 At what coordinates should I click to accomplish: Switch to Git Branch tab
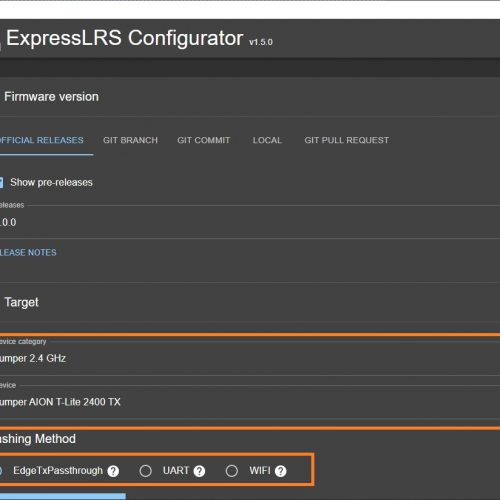[x=130, y=140]
